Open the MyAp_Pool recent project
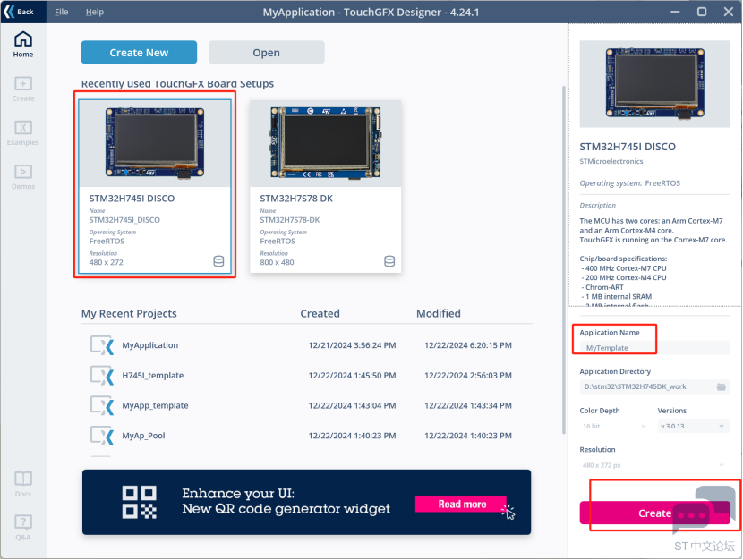Image resolution: width=743 pixels, height=560 pixels. click(x=306, y=436)
